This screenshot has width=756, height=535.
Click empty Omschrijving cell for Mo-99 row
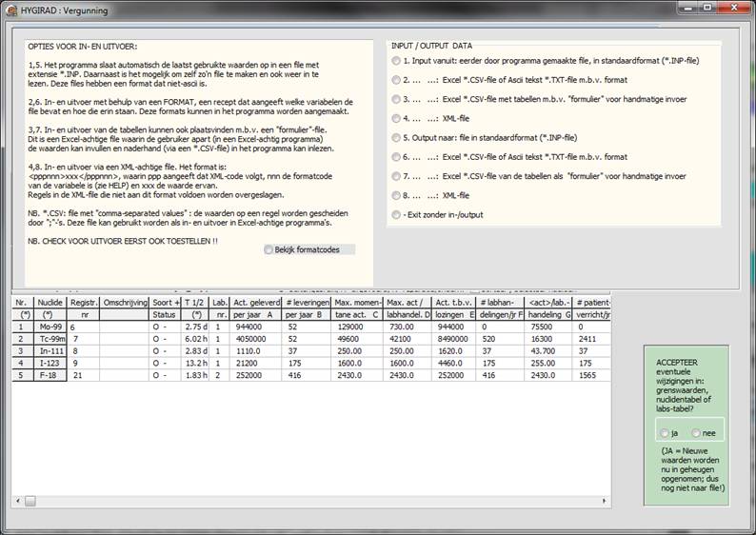pos(125,327)
